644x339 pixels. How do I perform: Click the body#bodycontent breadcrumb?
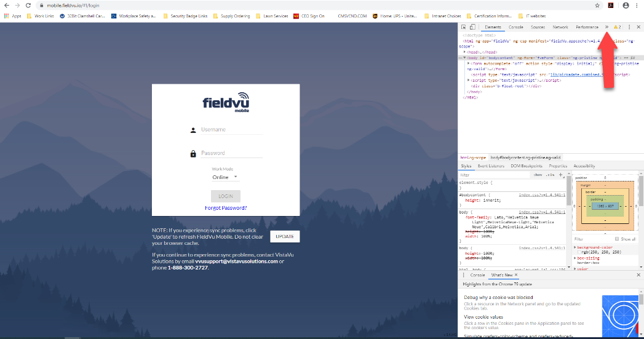(525, 158)
